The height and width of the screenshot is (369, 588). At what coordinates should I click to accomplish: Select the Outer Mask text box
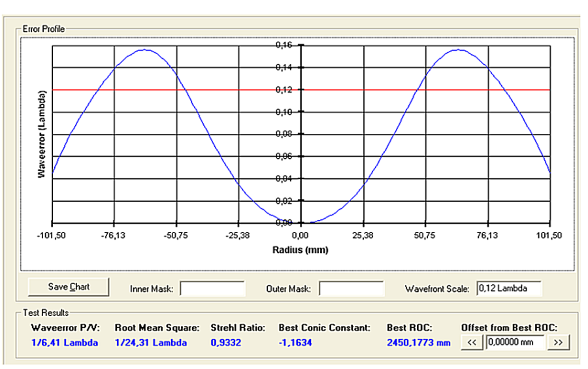[x=351, y=288]
